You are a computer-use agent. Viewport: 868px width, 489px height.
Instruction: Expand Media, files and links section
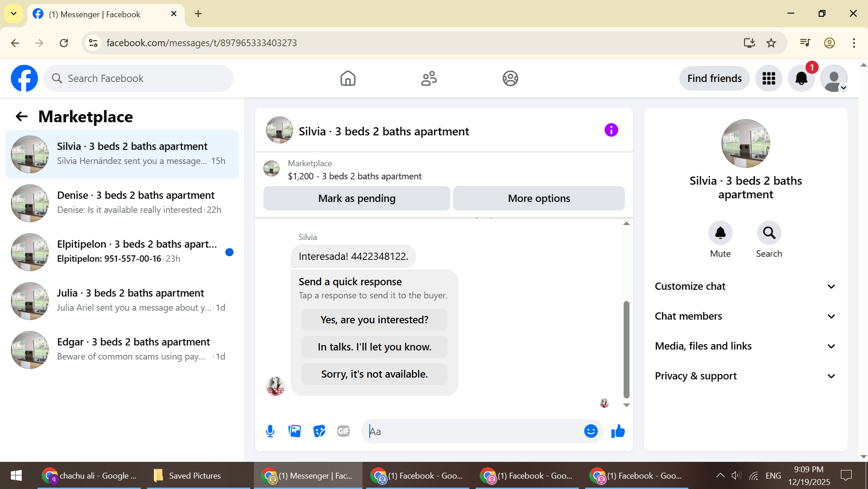(x=745, y=346)
